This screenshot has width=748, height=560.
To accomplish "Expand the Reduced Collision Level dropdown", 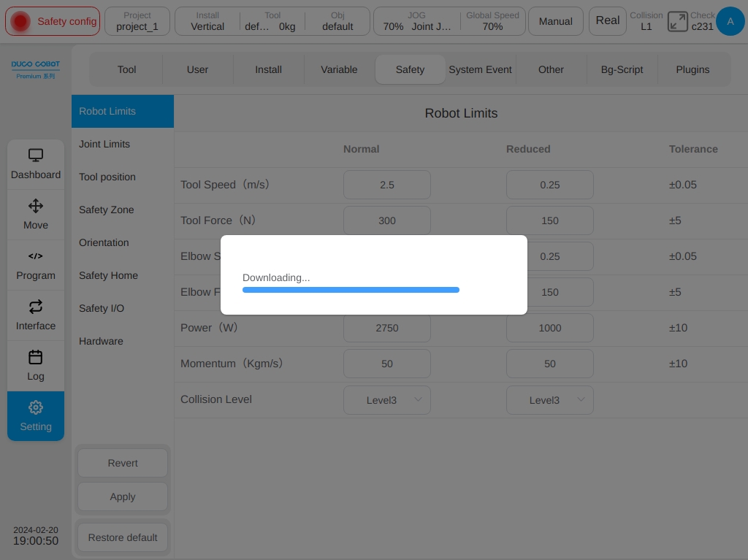I will pyautogui.click(x=549, y=399).
